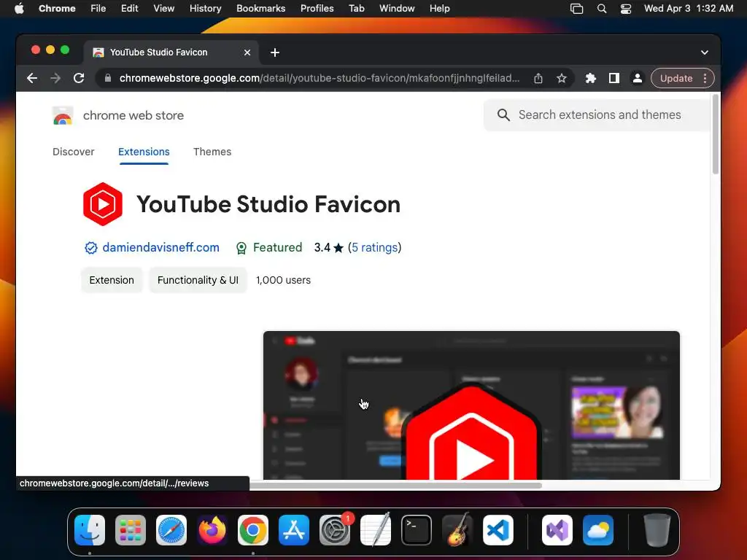The width and height of the screenshot is (747, 560).
Task: Open System Settings from the dock
Action: [335, 530]
